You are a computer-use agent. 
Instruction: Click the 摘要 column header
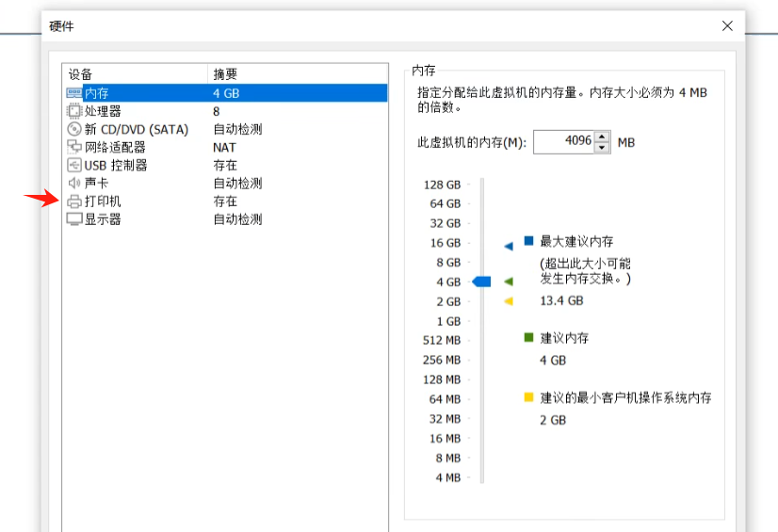pos(298,73)
